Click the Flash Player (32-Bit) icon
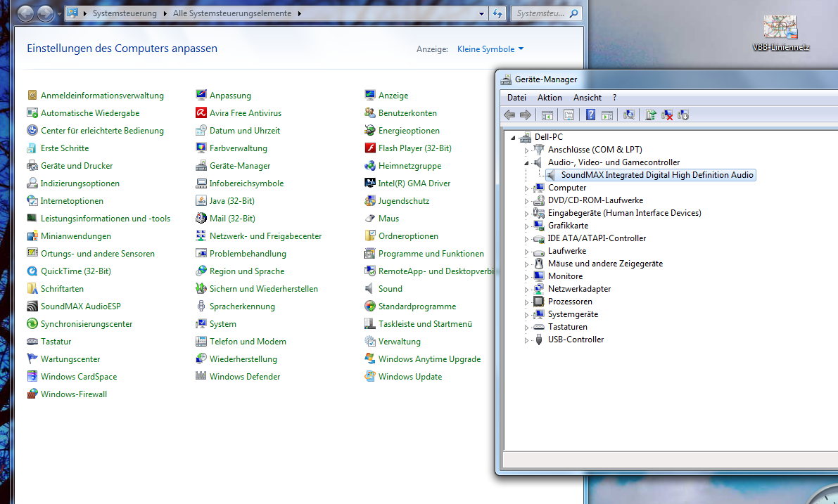 click(370, 148)
